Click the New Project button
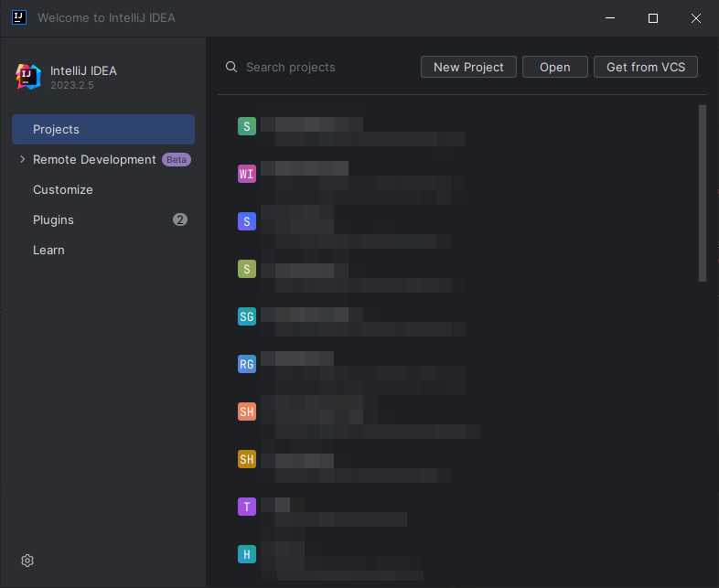Screen dimensions: 719x588 [468, 67]
